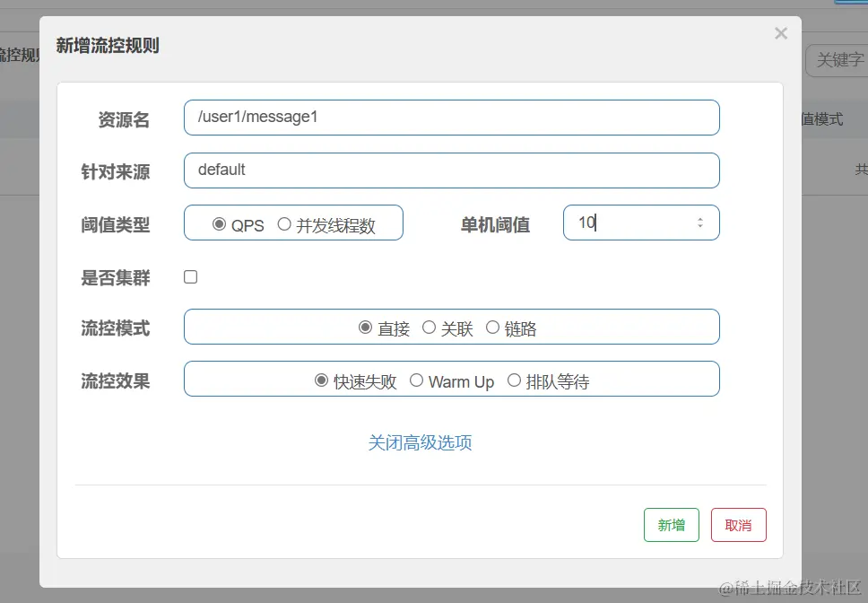Click the 新增 confirm button
The height and width of the screenshot is (603, 868).
[671, 525]
